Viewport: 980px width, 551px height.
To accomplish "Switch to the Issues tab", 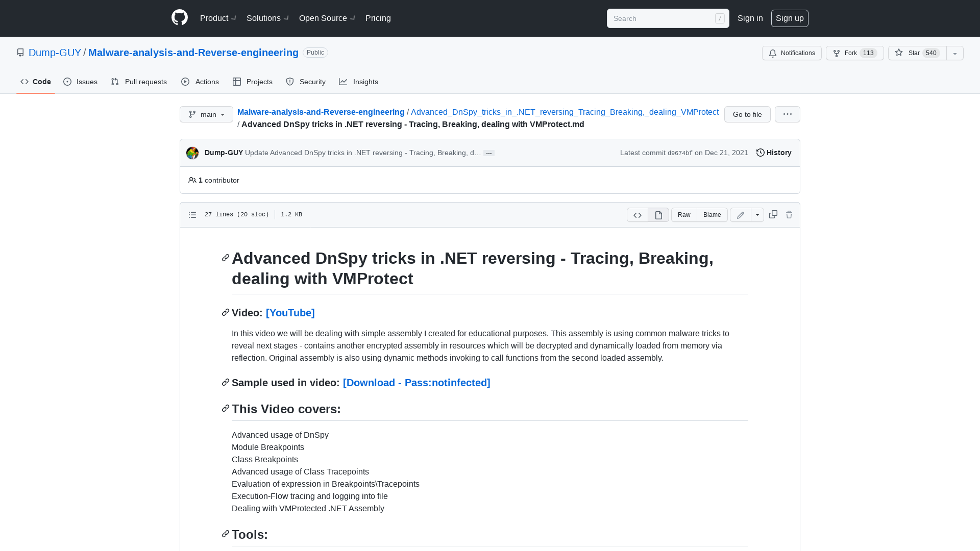I will (x=81, y=82).
